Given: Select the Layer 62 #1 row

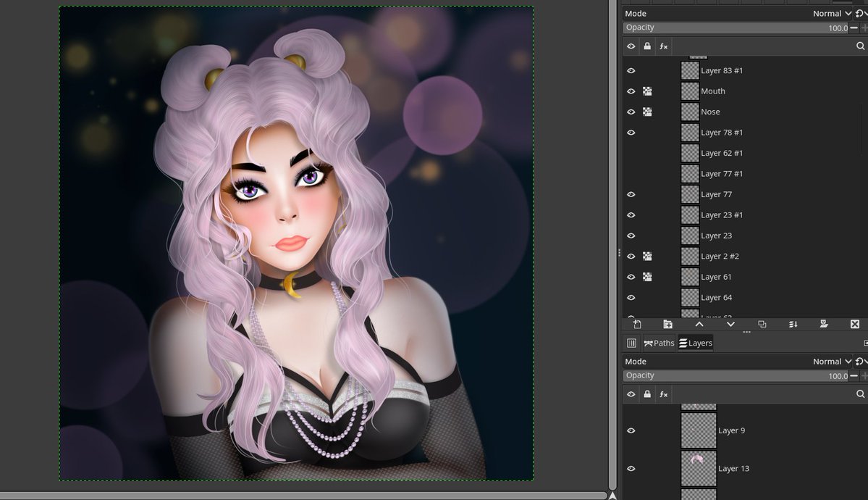Looking at the screenshot, I should tap(744, 153).
